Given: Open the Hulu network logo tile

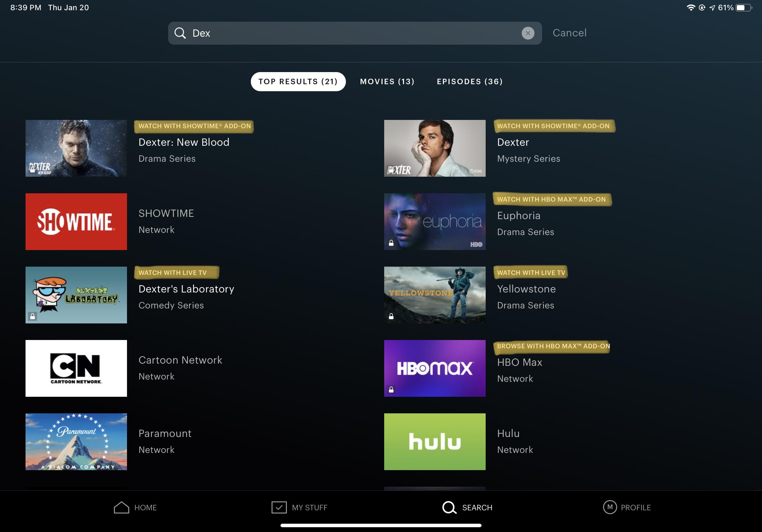Looking at the screenshot, I should (435, 441).
